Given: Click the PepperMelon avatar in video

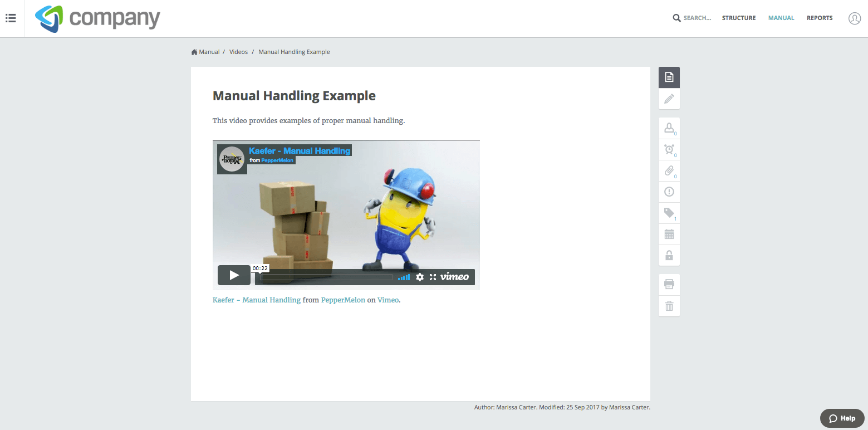Looking at the screenshot, I should point(232,159).
